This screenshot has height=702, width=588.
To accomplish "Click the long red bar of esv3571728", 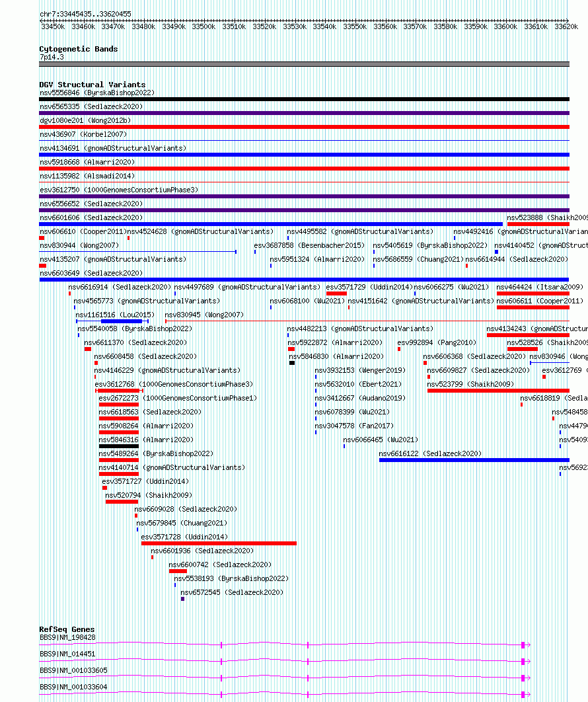I will [219, 543].
